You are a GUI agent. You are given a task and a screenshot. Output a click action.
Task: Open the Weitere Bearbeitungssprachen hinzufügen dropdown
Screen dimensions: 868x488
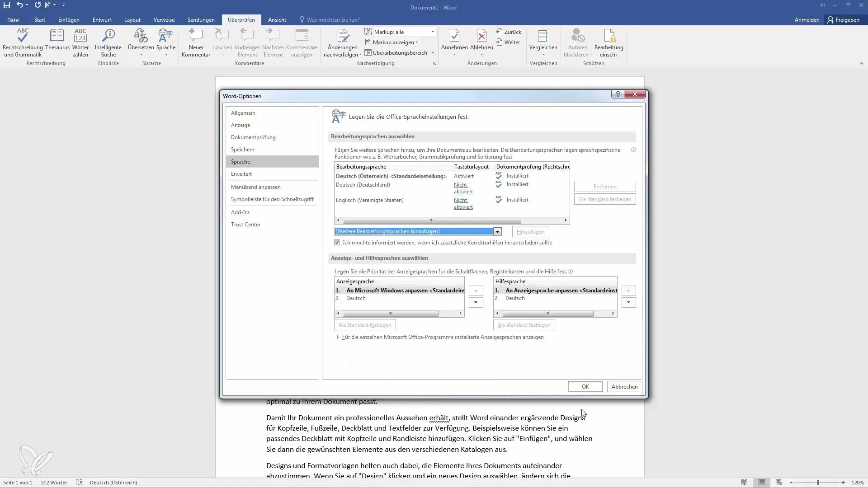(x=497, y=231)
